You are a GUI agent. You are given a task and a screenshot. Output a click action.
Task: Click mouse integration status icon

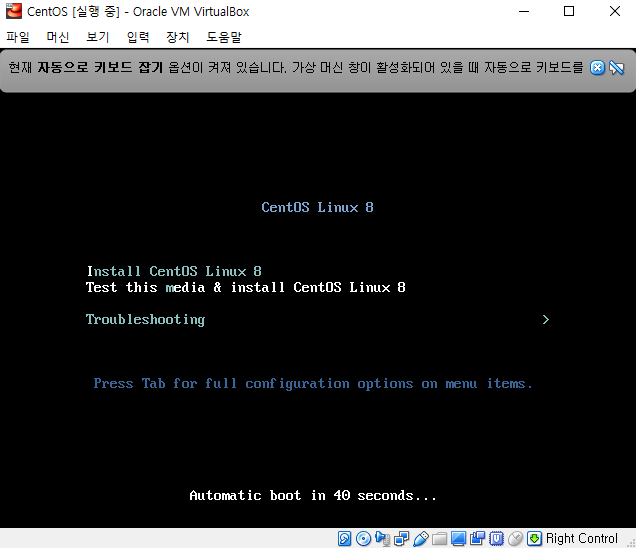tap(516, 539)
